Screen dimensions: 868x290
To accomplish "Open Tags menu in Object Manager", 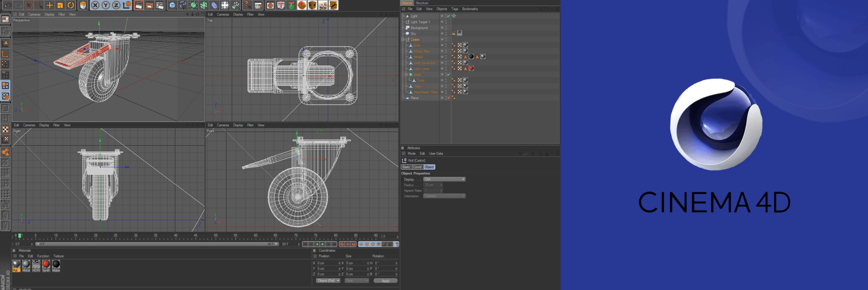I will pos(455,9).
